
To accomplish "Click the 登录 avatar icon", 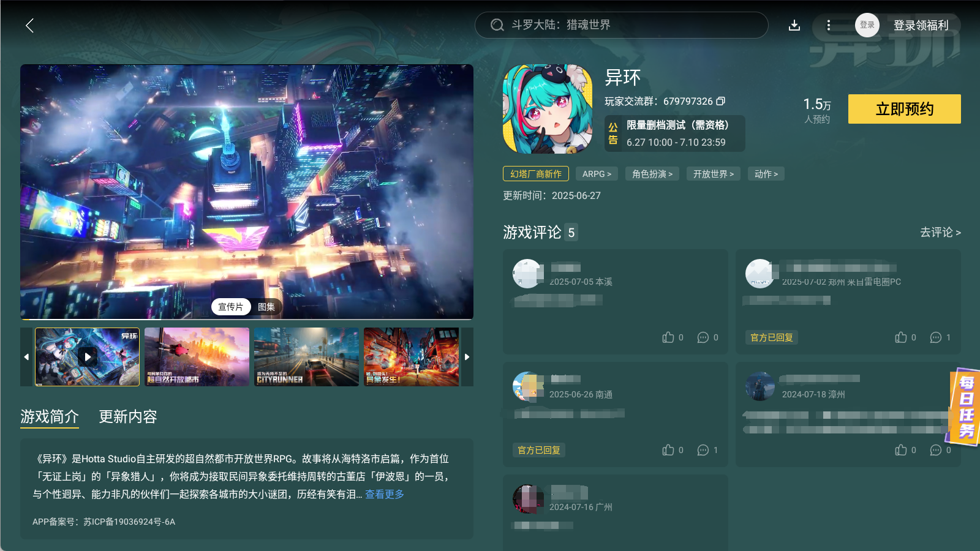I will [867, 25].
